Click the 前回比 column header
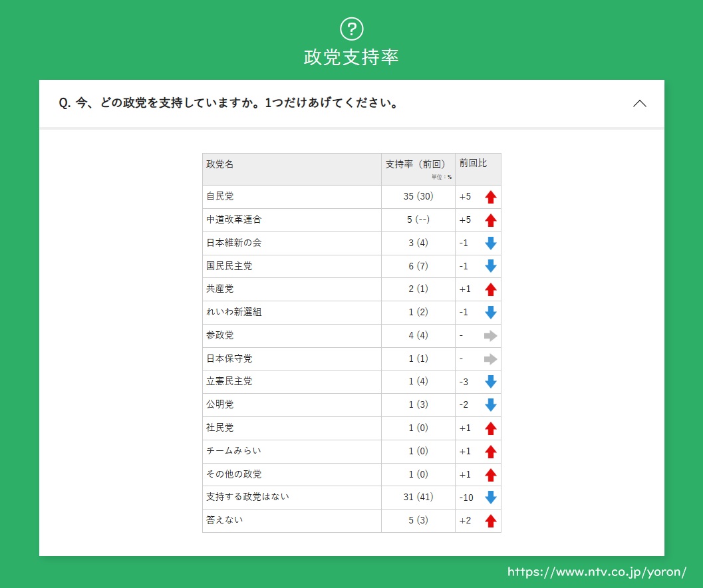 point(473,163)
